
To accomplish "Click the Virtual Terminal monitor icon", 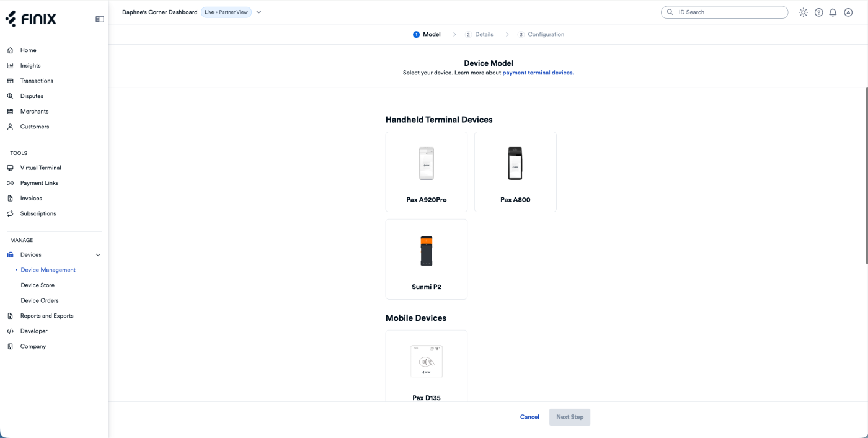I will pos(10,168).
